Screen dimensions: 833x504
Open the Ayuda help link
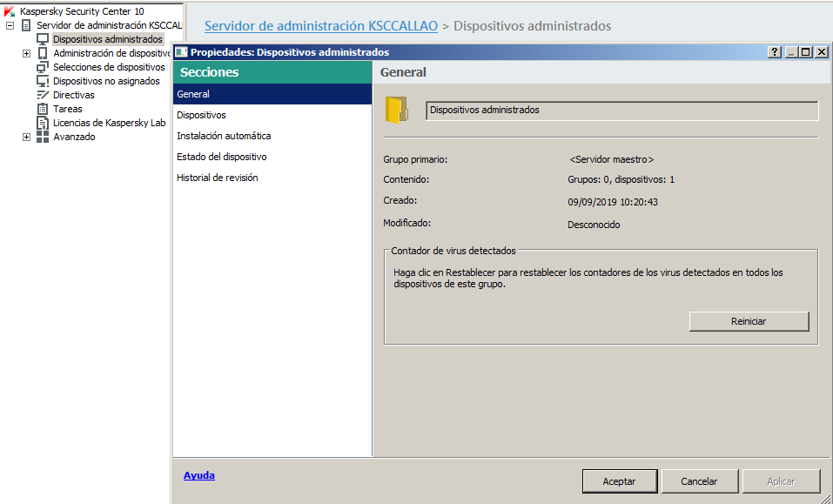(199, 475)
